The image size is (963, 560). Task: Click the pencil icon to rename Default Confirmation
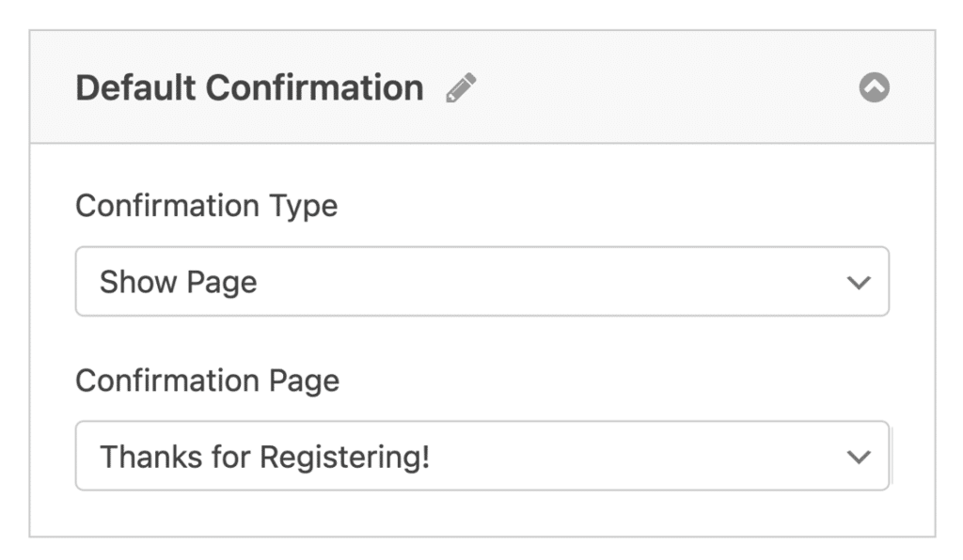click(461, 87)
